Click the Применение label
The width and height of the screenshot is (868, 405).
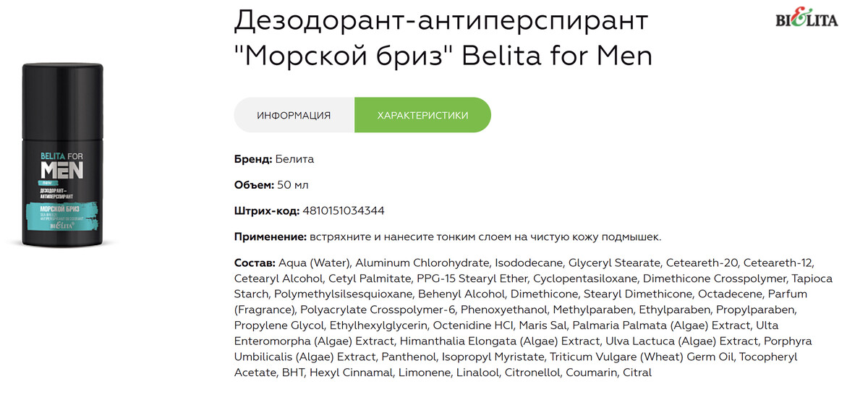click(x=271, y=237)
